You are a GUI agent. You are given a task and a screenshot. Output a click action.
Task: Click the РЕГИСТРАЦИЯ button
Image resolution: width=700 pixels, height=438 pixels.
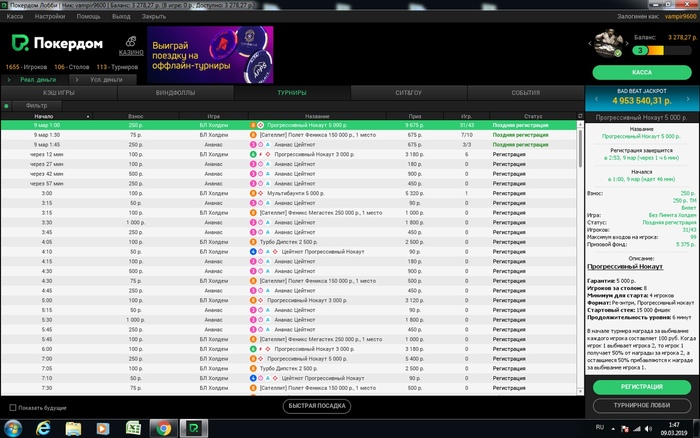tap(642, 387)
